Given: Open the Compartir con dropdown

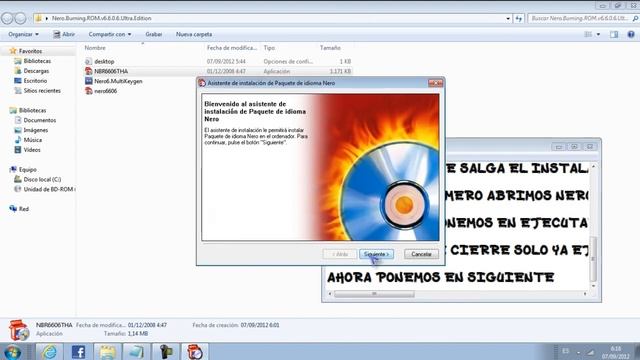Looking at the screenshot, I should tap(110, 34).
